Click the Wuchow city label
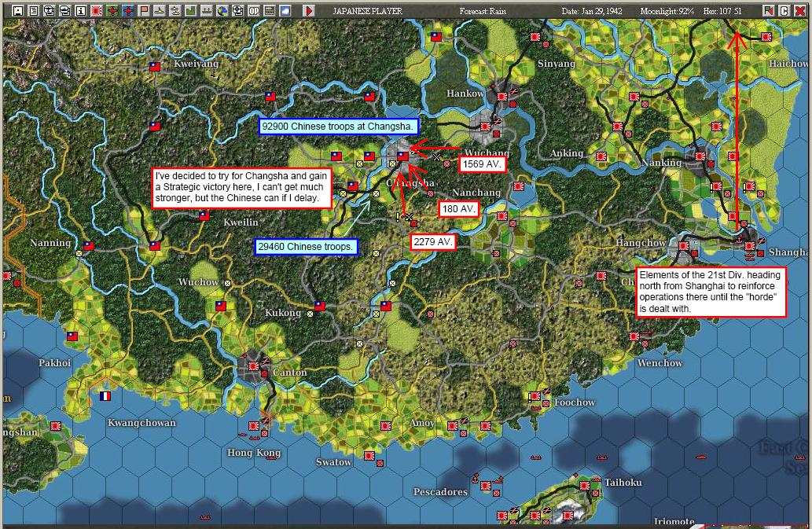This screenshot has width=812, height=529. (x=198, y=282)
